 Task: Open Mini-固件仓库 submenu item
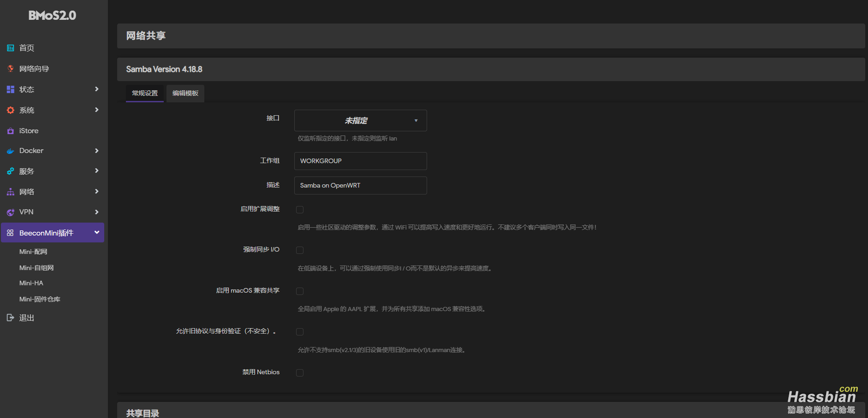point(40,299)
